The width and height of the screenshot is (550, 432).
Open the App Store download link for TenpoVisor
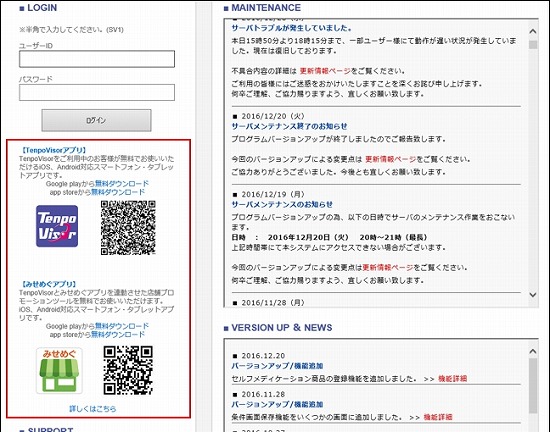(x=118, y=192)
